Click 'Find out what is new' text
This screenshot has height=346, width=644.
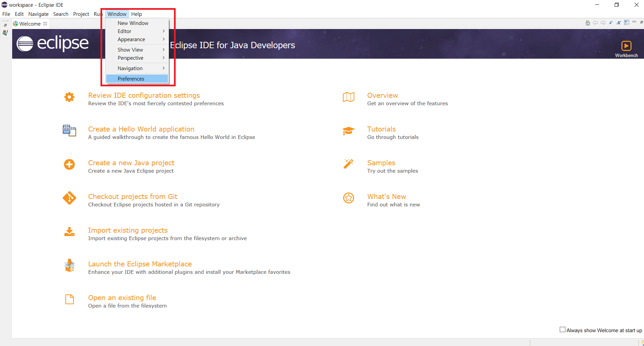393,205
